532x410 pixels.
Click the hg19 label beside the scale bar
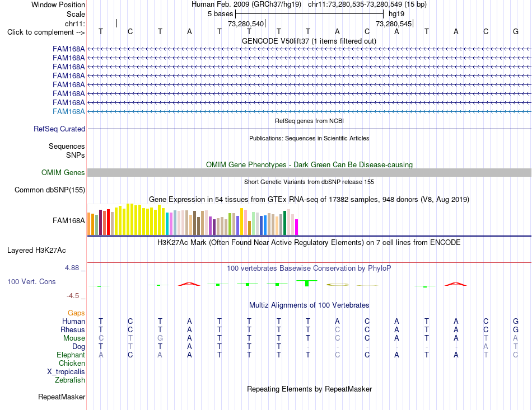(396, 14)
